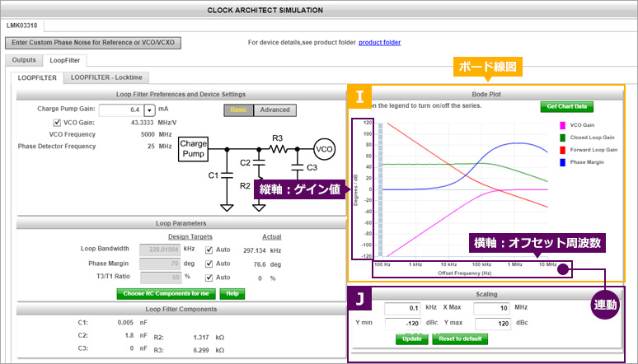Select Basic filter mode
Screen dimensions: 638x364
(238, 110)
